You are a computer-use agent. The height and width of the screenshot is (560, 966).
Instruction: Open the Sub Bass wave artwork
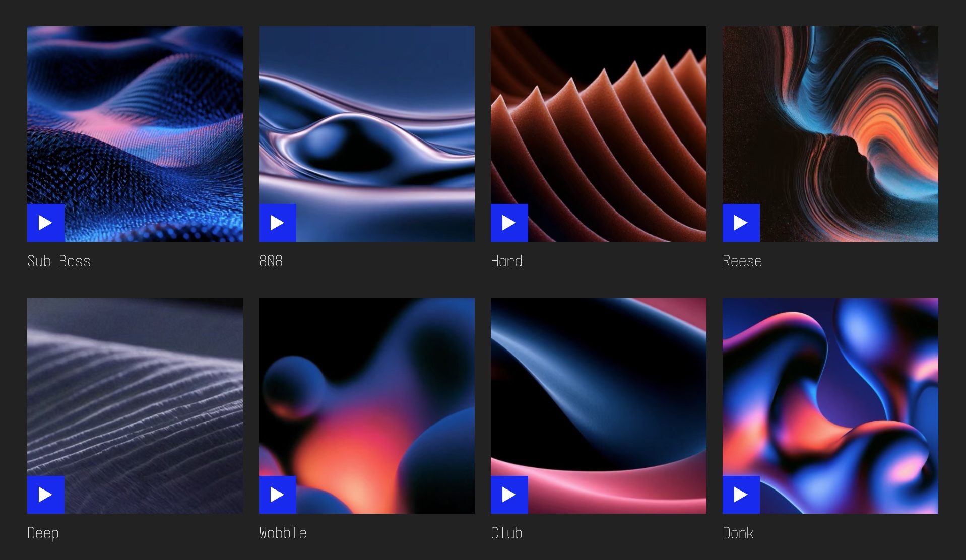pyautogui.click(x=135, y=134)
